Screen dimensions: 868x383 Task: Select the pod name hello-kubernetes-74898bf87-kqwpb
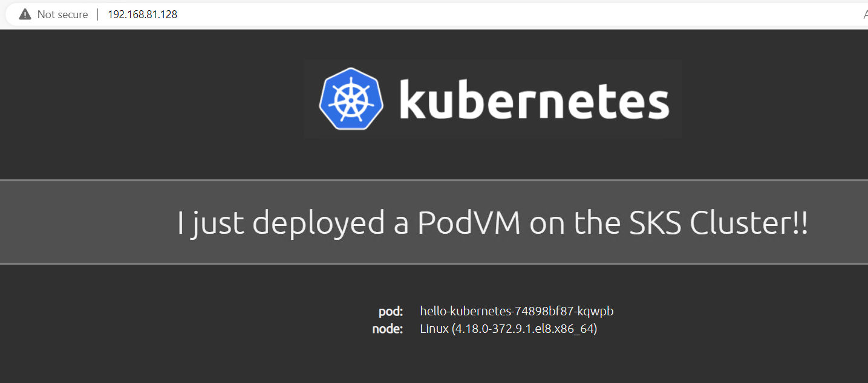(517, 312)
